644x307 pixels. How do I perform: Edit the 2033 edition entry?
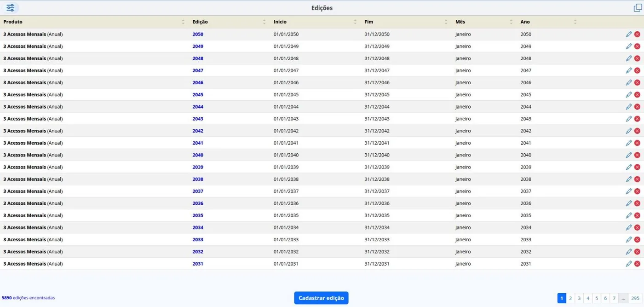[x=629, y=240]
